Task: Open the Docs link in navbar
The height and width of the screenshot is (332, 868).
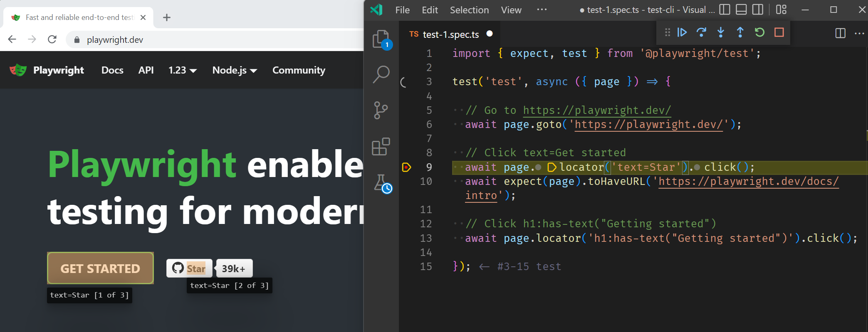Action: pos(112,70)
